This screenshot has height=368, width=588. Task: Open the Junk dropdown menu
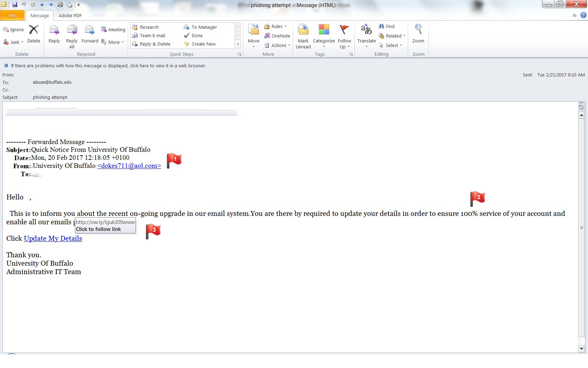[x=13, y=42]
